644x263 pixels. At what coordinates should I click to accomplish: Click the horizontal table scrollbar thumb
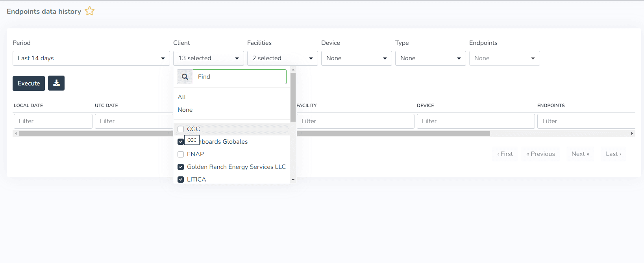point(394,134)
